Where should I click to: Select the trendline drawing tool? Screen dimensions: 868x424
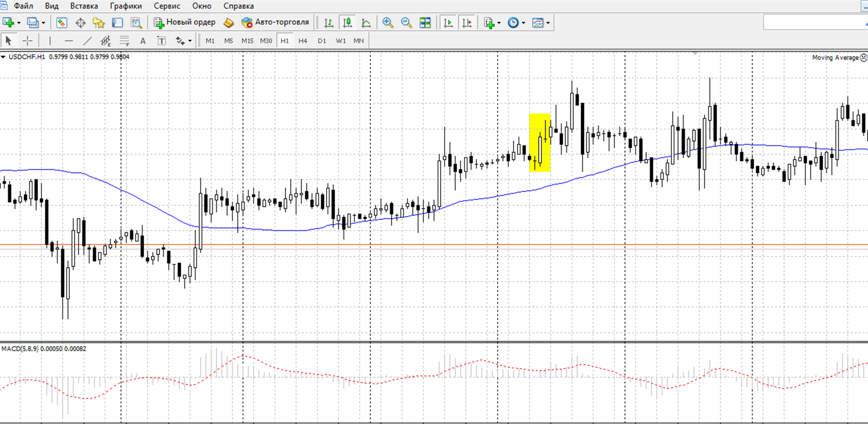click(87, 41)
